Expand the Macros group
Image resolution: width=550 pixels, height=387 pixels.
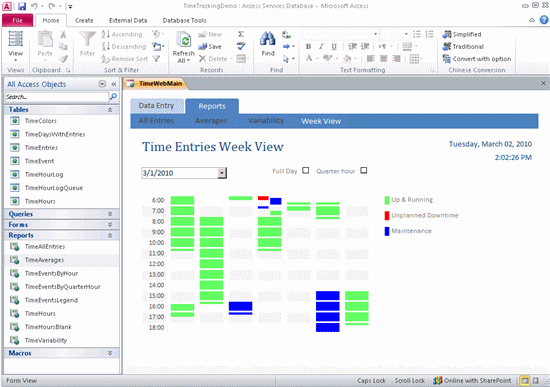(110, 353)
